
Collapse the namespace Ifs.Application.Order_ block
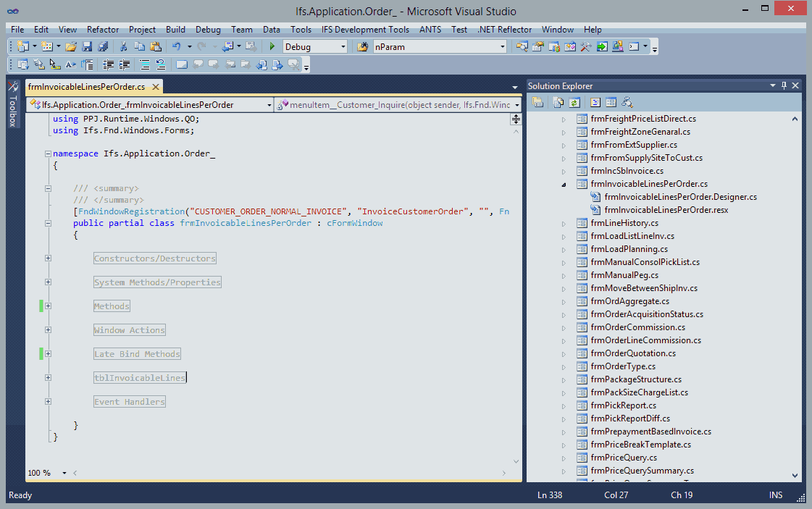pyautogui.click(x=48, y=153)
